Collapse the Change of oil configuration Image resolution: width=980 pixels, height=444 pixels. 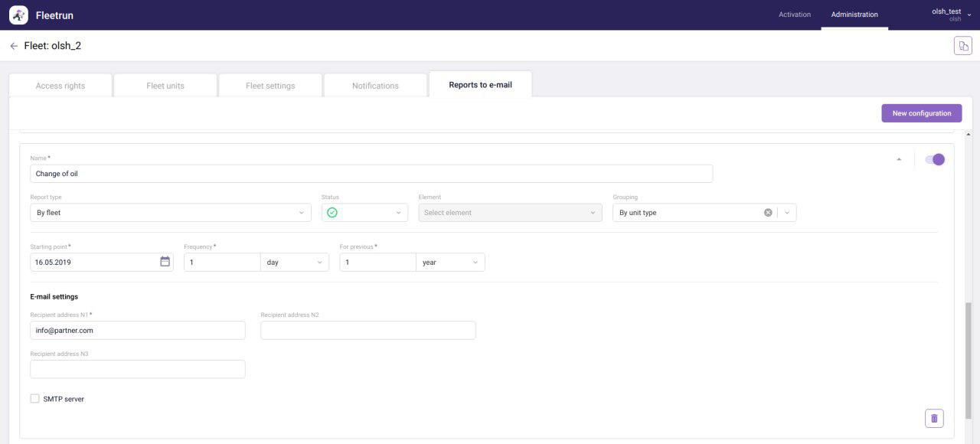(x=899, y=158)
